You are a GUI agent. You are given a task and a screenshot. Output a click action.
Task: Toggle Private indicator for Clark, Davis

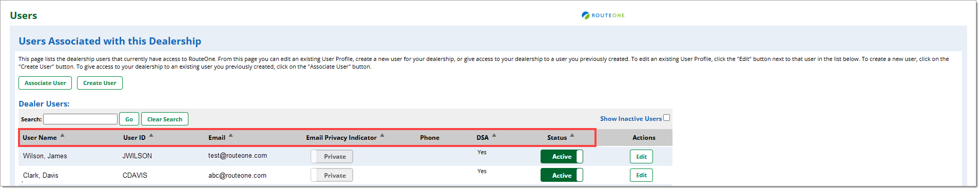(332, 175)
